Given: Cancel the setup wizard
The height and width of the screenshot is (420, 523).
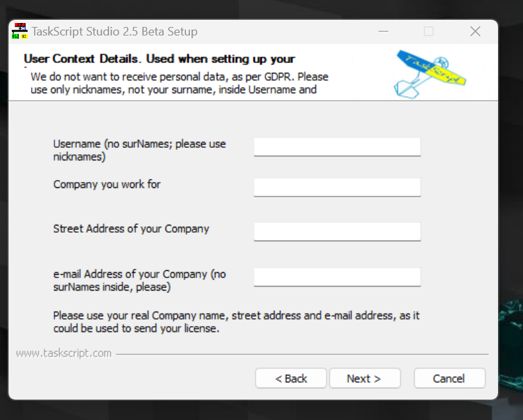Looking at the screenshot, I should pos(449,379).
